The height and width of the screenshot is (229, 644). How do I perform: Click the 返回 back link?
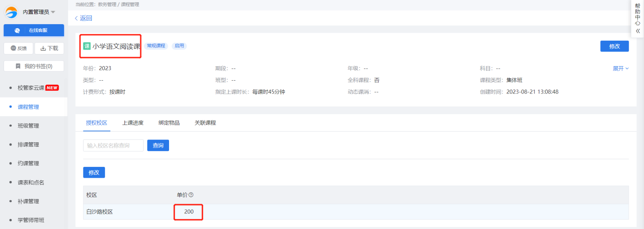(83, 18)
